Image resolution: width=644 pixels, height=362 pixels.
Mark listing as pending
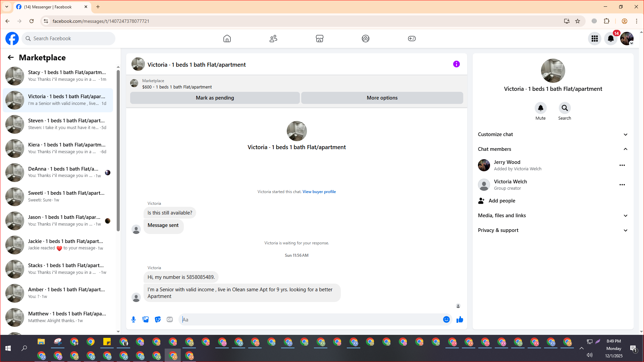click(215, 98)
